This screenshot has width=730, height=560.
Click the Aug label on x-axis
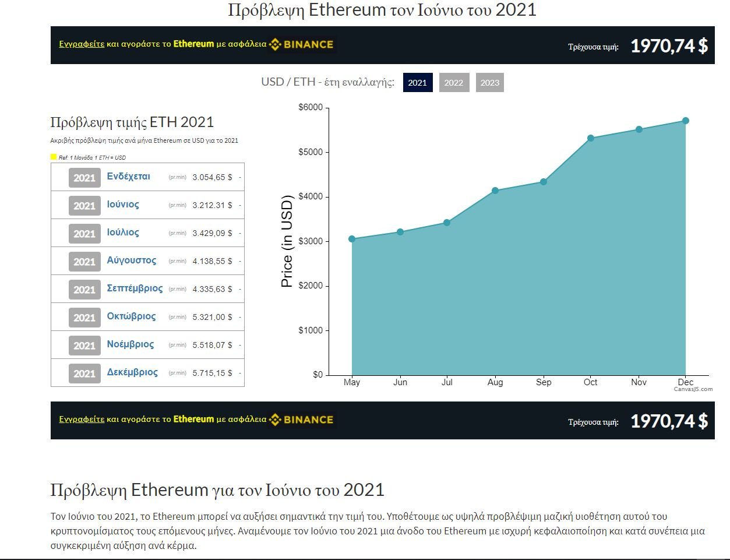point(495,382)
